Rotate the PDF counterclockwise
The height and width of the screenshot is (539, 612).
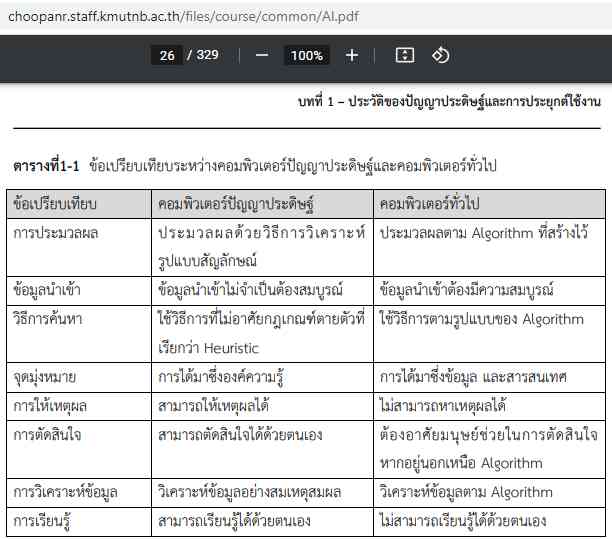coord(441,55)
